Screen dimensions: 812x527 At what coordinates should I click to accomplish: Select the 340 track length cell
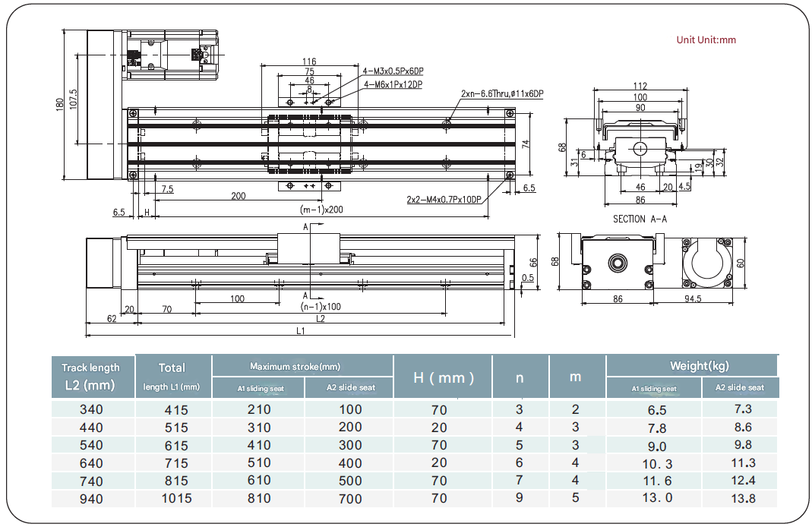[x=91, y=409]
